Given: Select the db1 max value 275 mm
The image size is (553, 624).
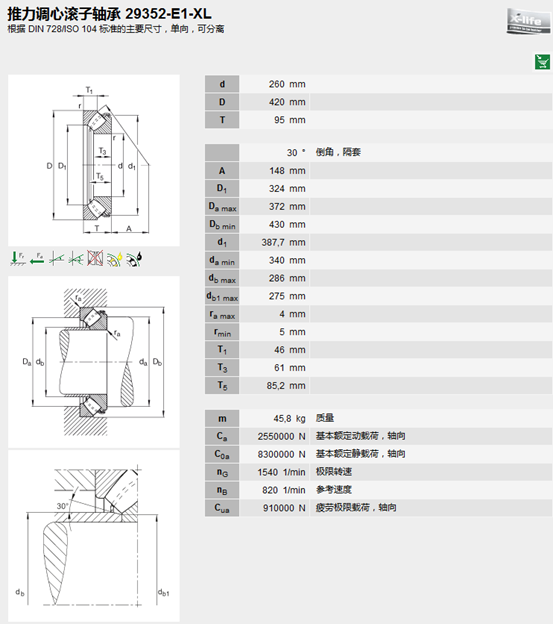Looking at the screenshot, I should (x=287, y=296).
